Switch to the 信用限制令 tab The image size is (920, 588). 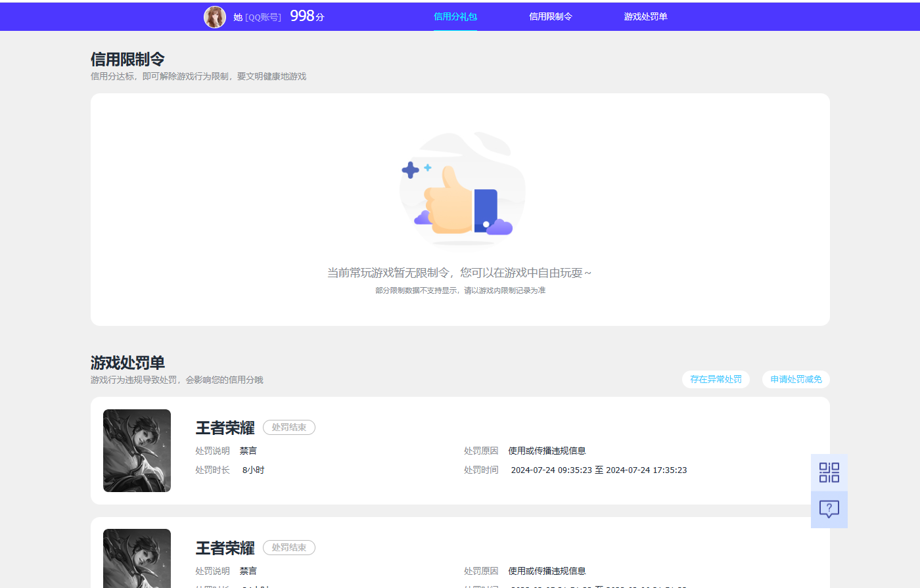[x=551, y=15]
